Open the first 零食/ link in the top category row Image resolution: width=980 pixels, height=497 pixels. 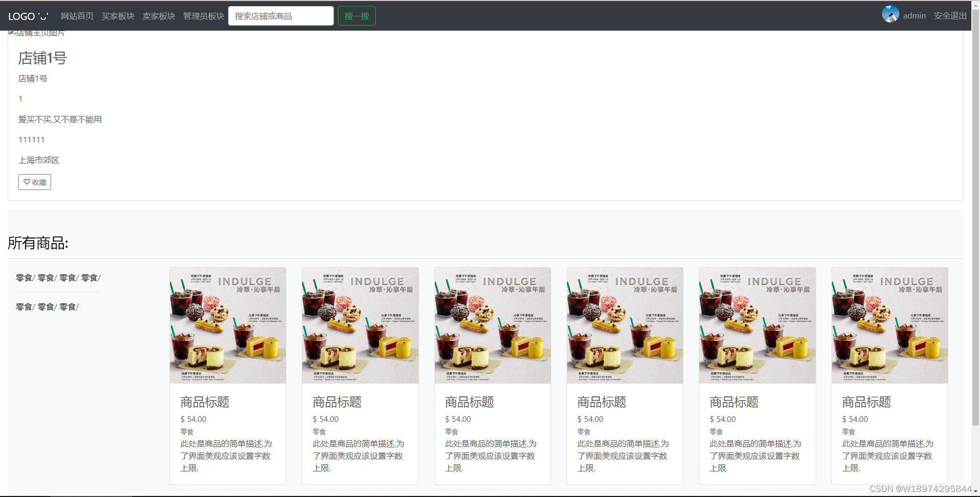(26, 278)
